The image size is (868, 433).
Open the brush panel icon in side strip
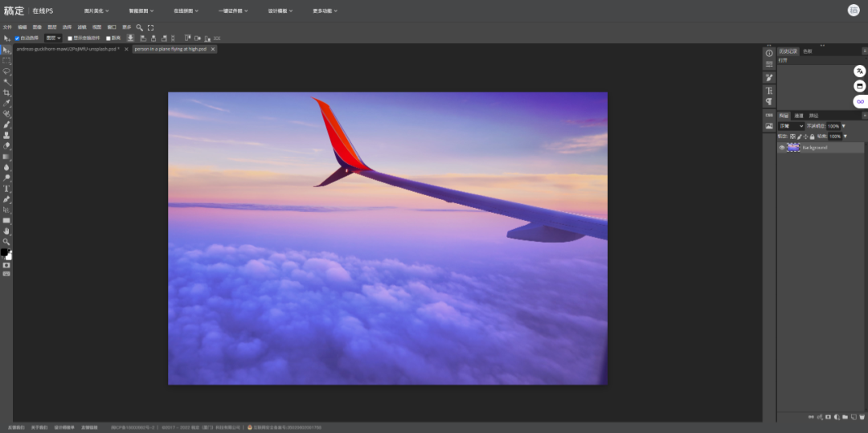(769, 77)
